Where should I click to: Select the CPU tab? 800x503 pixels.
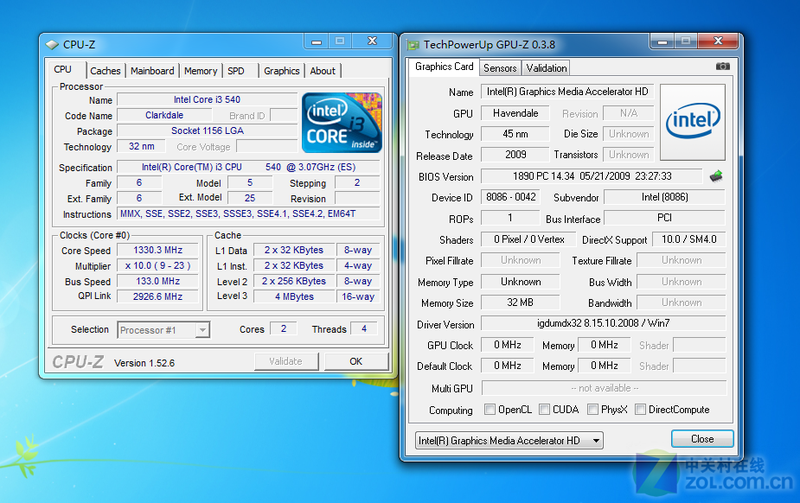pos(63,69)
